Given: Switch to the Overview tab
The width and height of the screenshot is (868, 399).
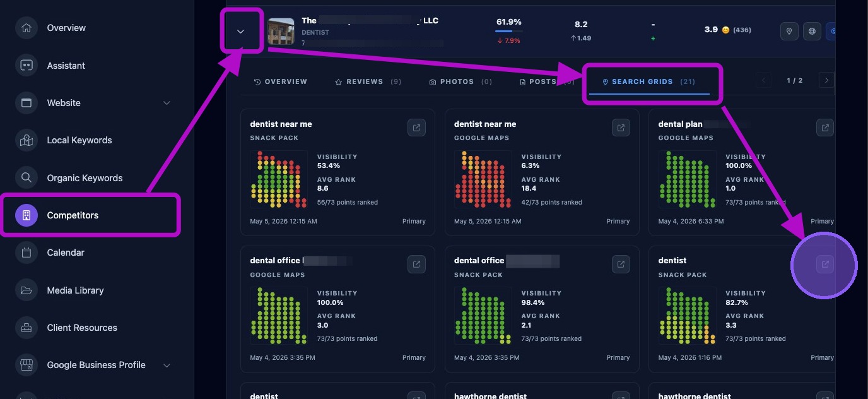Looking at the screenshot, I should coord(280,82).
